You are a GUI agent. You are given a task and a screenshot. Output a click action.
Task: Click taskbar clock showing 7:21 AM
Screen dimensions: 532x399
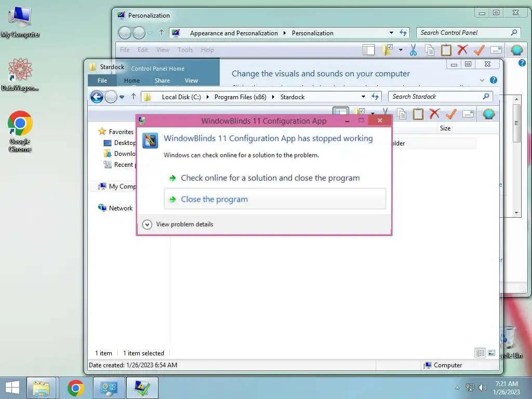click(x=506, y=388)
